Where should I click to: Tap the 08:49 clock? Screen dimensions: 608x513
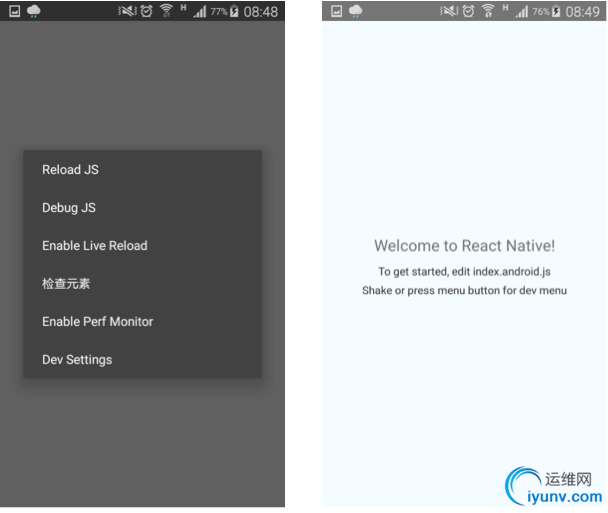pyautogui.click(x=582, y=12)
